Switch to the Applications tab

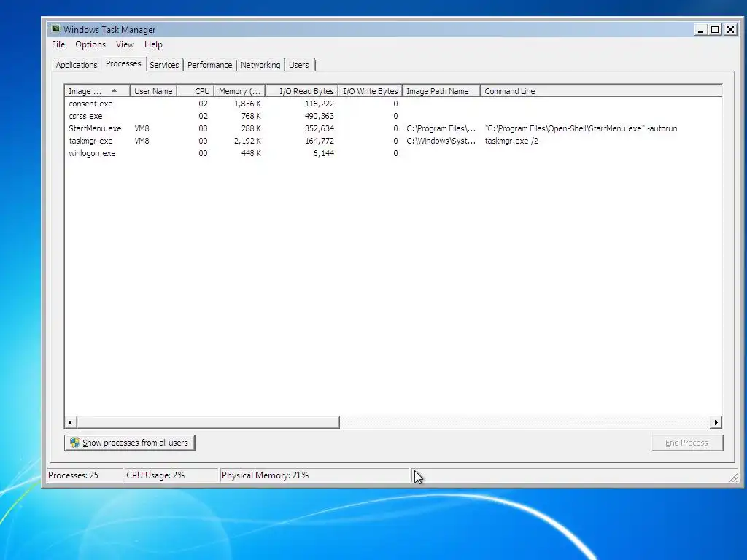coord(76,65)
